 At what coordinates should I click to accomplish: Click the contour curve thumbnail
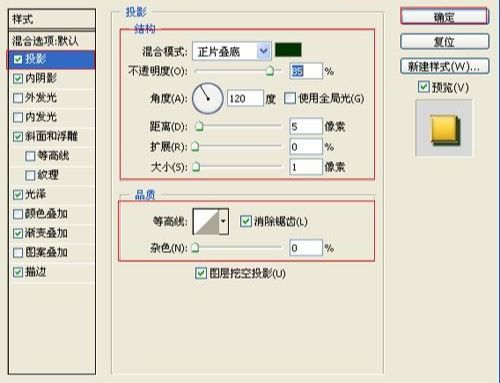pyautogui.click(x=206, y=221)
